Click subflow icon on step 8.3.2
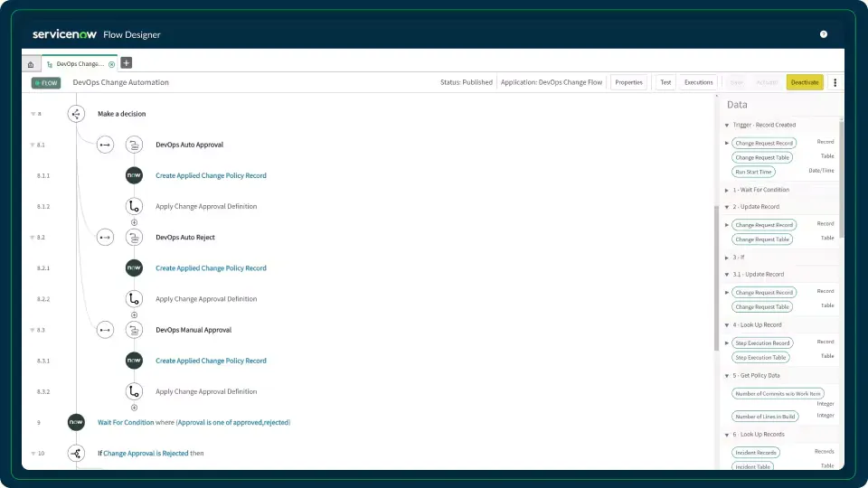Screen dimensions: 868x488 click(134, 391)
